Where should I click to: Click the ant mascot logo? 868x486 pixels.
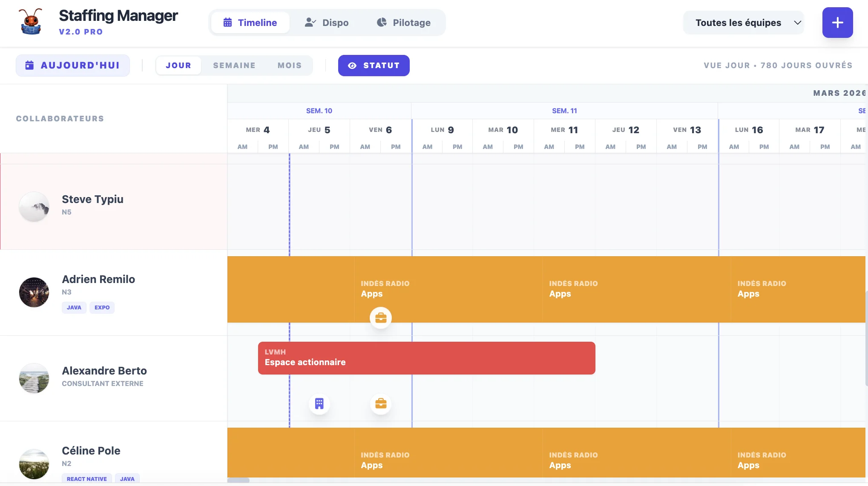(31, 22)
